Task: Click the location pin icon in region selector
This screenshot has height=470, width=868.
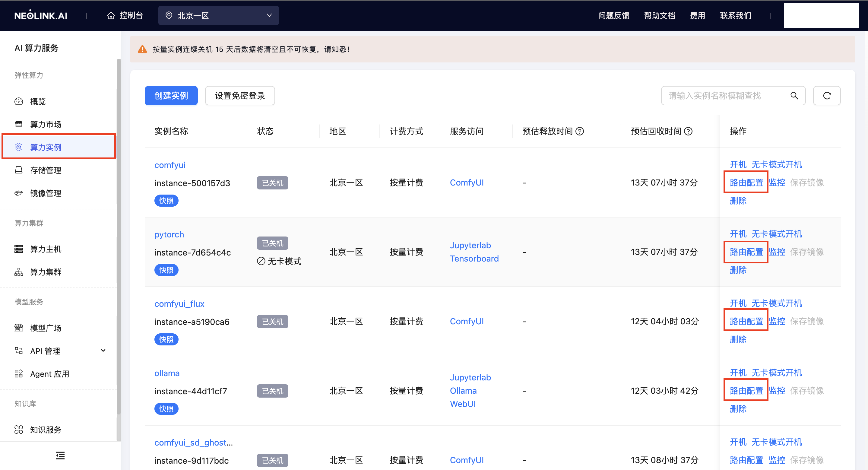Action: point(169,15)
